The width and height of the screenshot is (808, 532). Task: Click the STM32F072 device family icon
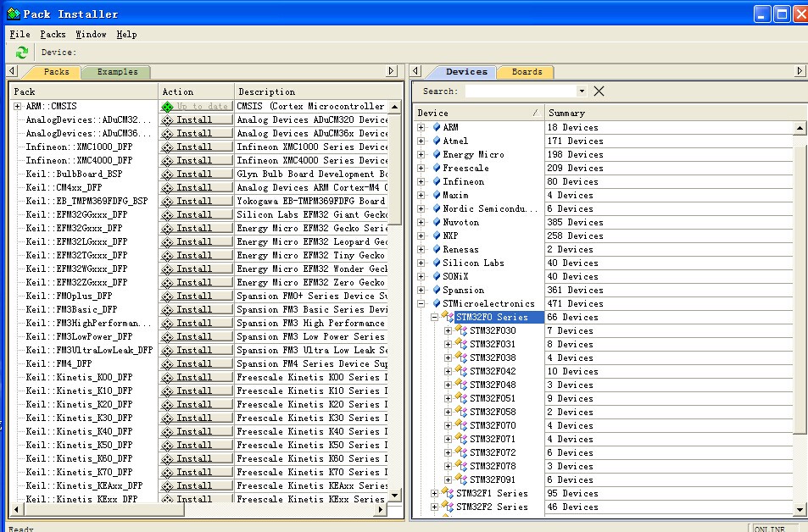click(461, 452)
